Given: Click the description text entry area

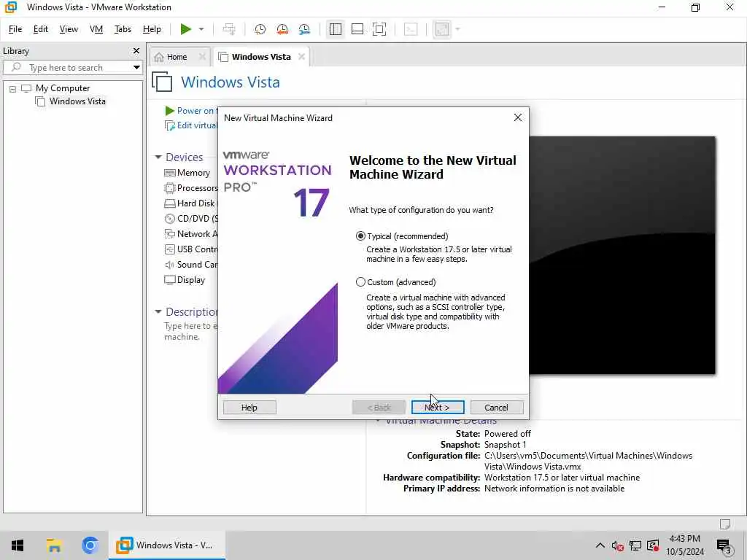Looking at the screenshot, I should pos(190,331).
